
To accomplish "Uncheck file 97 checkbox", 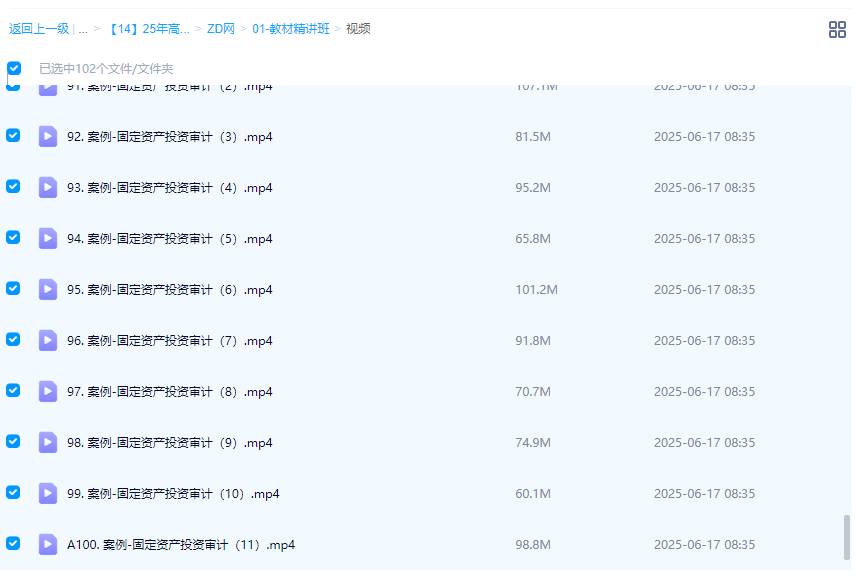I will point(13,390).
